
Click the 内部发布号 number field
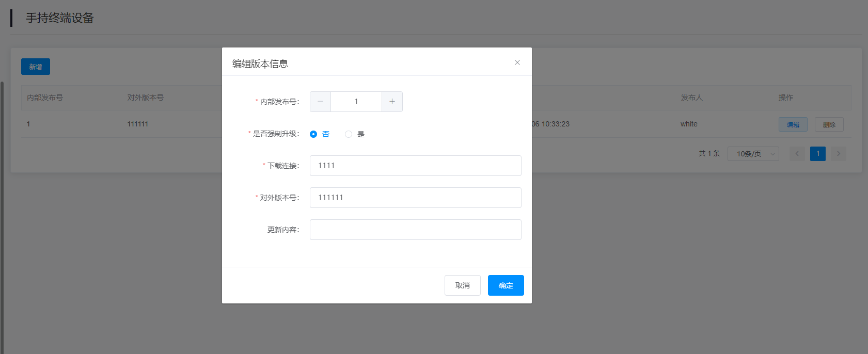356,102
